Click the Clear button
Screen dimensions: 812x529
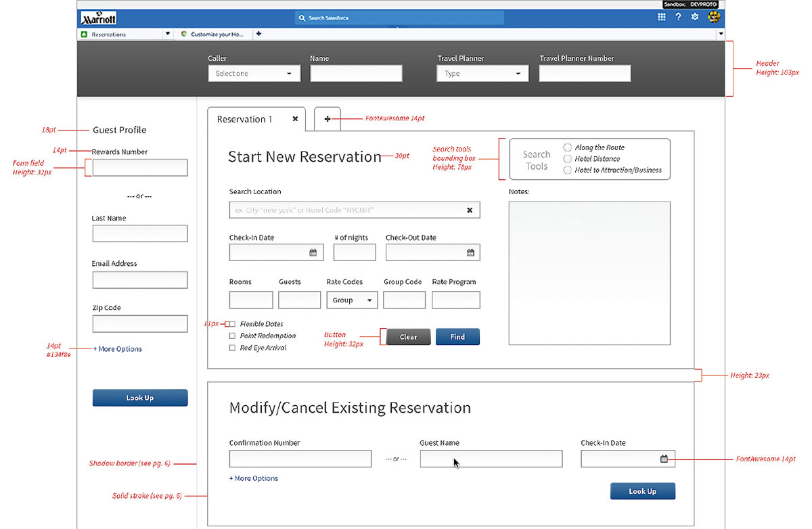coord(409,337)
